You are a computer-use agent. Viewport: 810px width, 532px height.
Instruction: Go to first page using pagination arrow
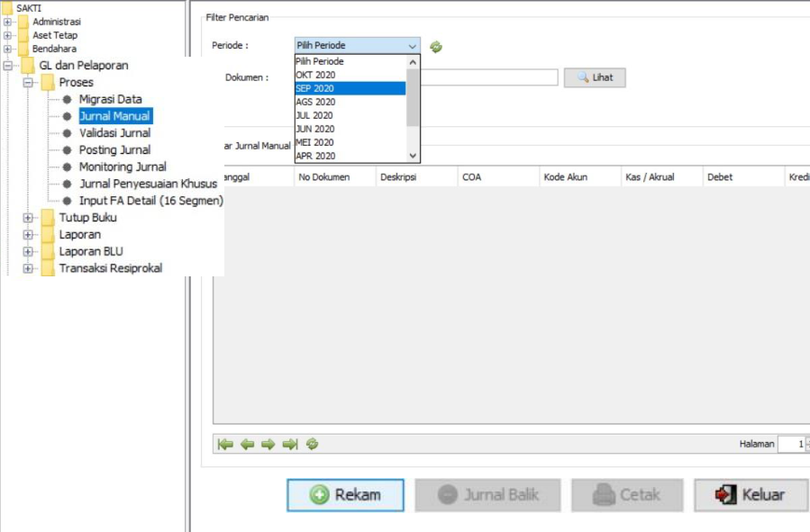coord(225,444)
